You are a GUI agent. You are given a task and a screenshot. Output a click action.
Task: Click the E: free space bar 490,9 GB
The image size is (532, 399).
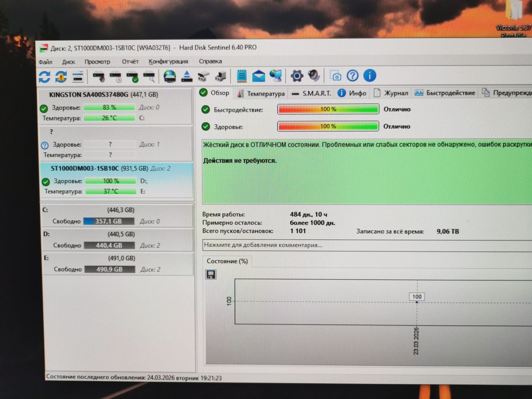(x=110, y=269)
